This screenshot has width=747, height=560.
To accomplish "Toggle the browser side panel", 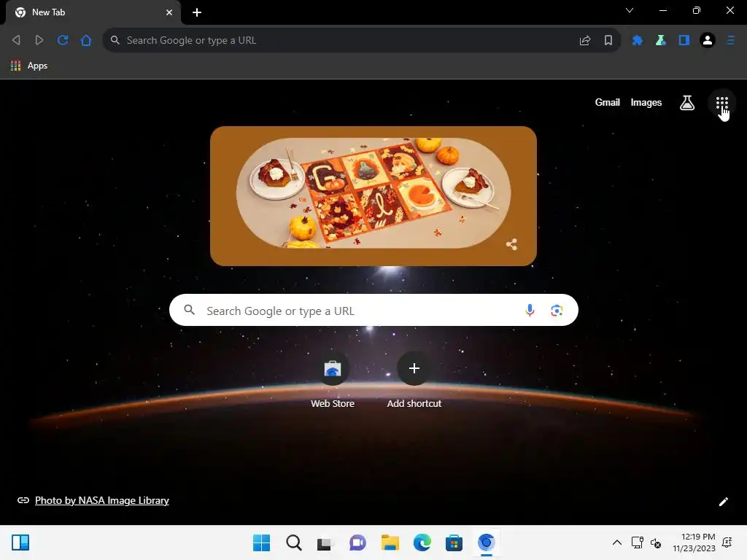I will pyautogui.click(x=684, y=41).
